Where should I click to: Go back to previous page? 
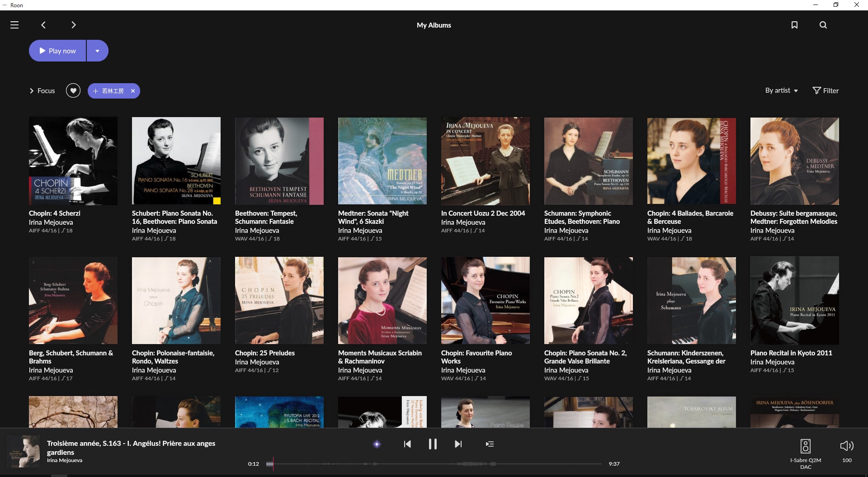coord(43,25)
